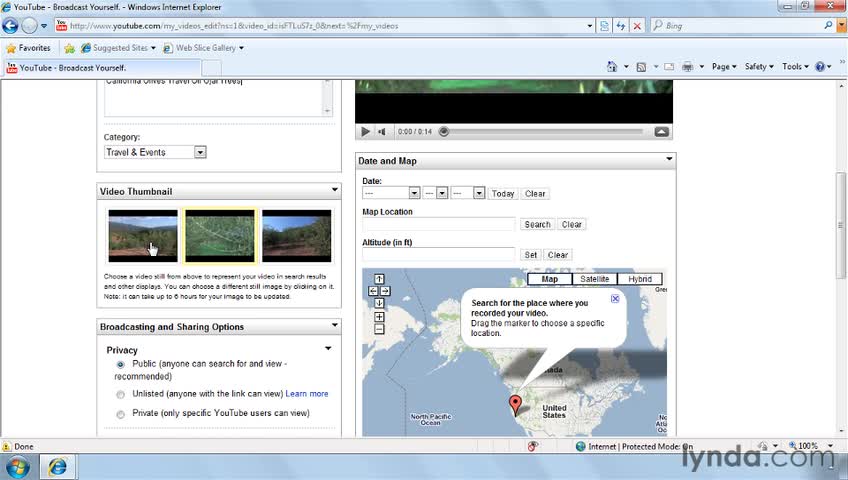Click the browser Back button
Image resolution: width=848 pixels, height=480 pixels.
pyautogui.click(x=10, y=25)
